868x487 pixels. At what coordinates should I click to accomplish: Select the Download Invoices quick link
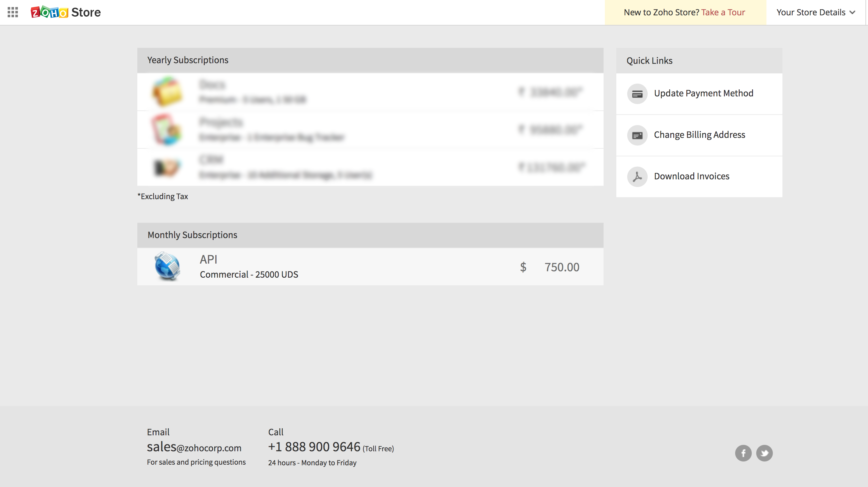point(691,176)
